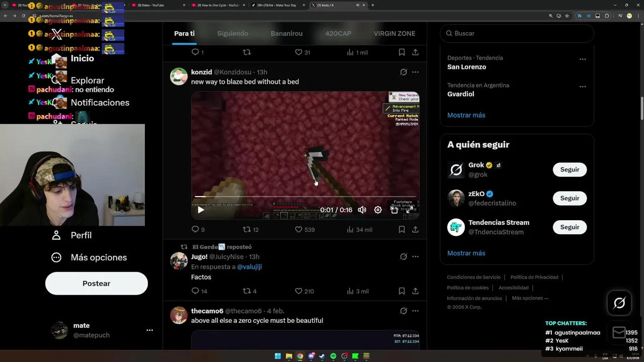View stats for konzid's post, 34 mil
Viewport: 644px width, 362px height.
(x=359, y=229)
